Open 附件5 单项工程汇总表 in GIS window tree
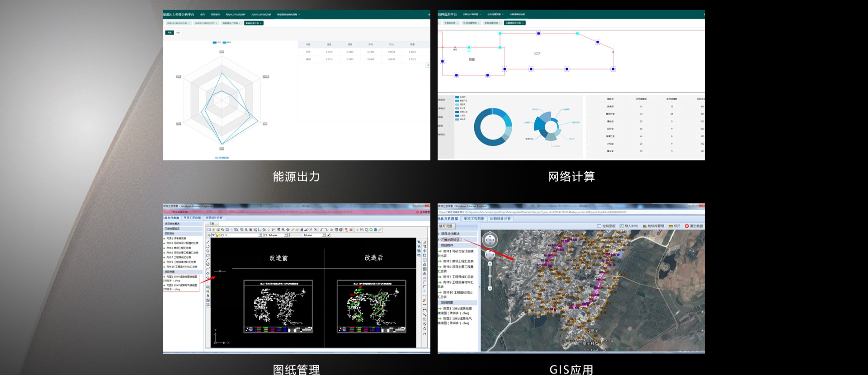Image resolution: width=868 pixels, height=375 pixels. (458, 261)
